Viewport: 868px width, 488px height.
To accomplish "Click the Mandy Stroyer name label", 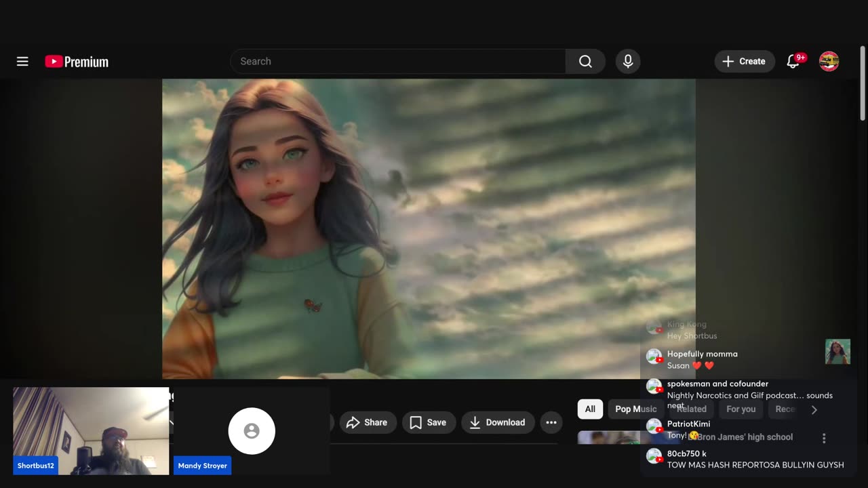I will click(202, 466).
